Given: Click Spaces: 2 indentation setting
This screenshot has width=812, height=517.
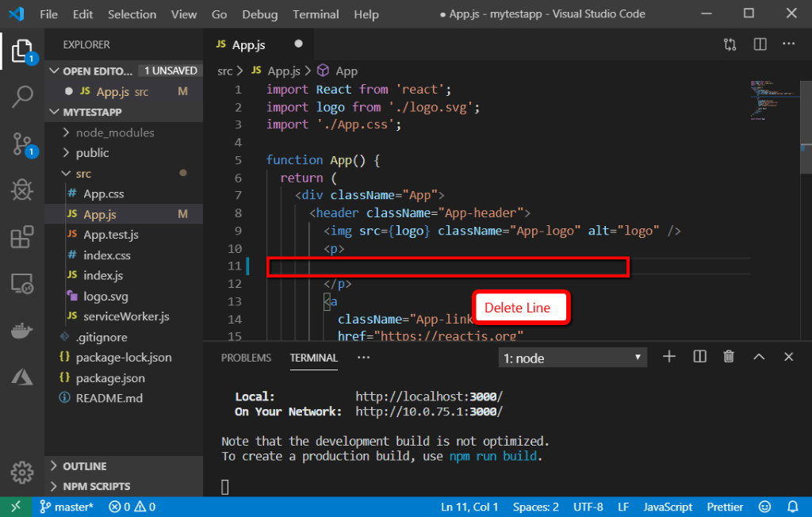Looking at the screenshot, I should [x=535, y=507].
